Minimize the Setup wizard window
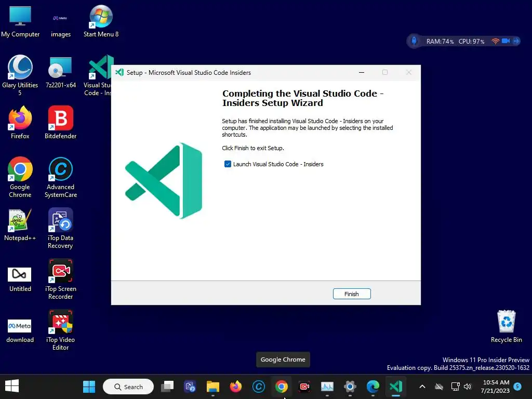 (x=362, y=72)
